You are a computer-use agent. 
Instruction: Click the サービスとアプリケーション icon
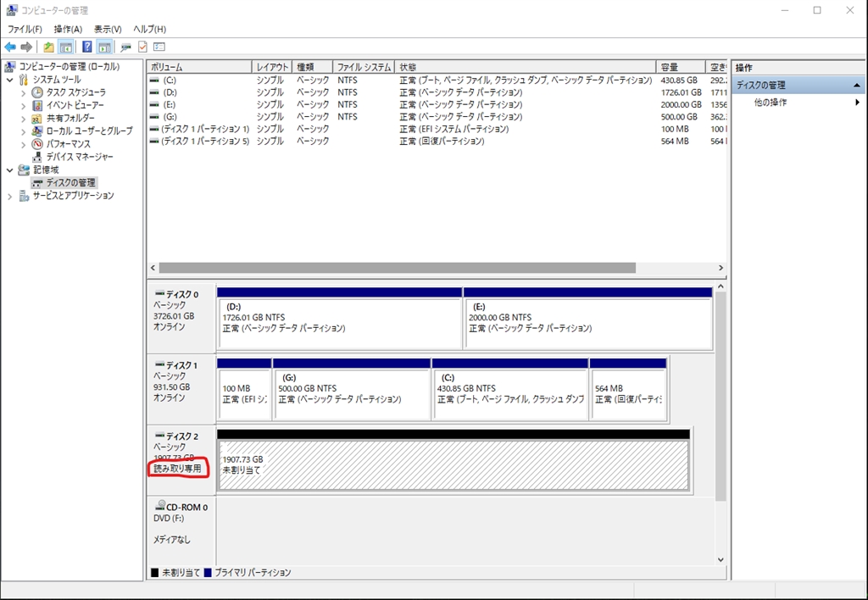pos(24,196)
